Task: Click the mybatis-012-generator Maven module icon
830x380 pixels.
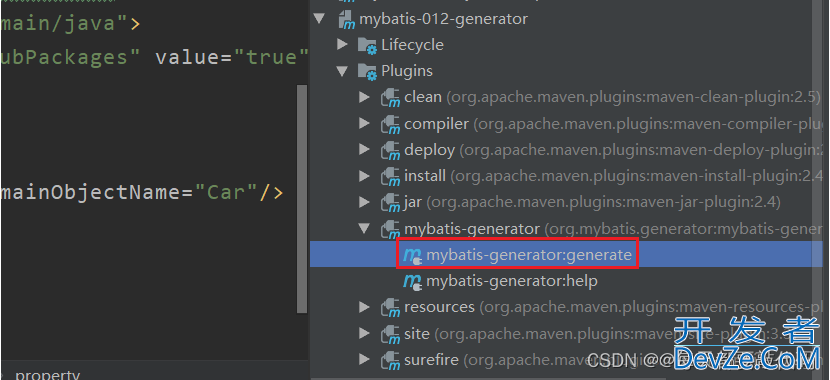Action: [346, 20]
